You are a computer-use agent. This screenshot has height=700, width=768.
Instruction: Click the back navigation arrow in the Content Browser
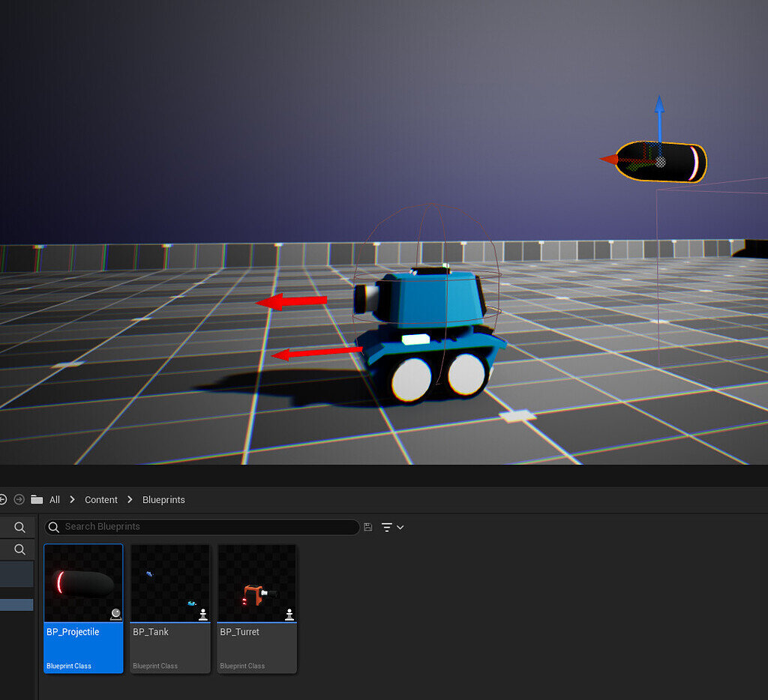click(x=3, y=499)
